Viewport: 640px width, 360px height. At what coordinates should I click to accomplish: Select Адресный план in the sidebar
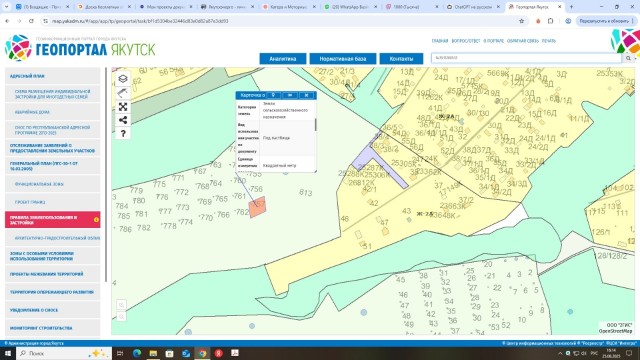click(52, 76)
